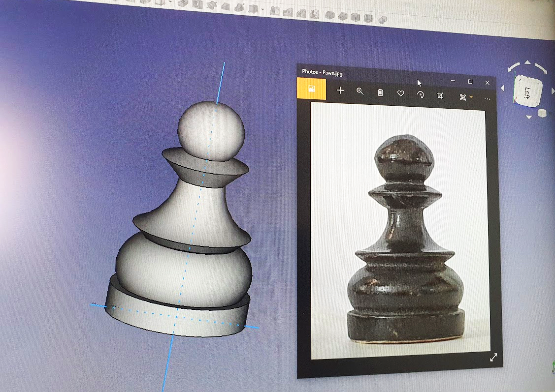Click the Add to (+) icon in Photos
This screenshot has width=555, height=392.
tap(340, 90)
